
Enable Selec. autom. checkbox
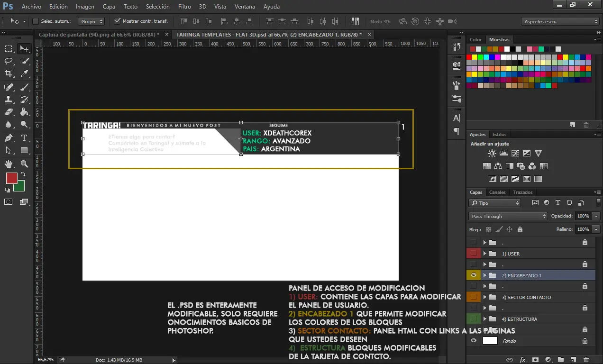pyautogui.click(x=35, y=21)
